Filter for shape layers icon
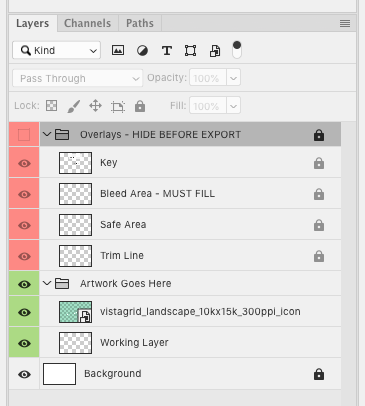Screen dimensions: 365x406 pyautogui.click(x=190, y=51)
